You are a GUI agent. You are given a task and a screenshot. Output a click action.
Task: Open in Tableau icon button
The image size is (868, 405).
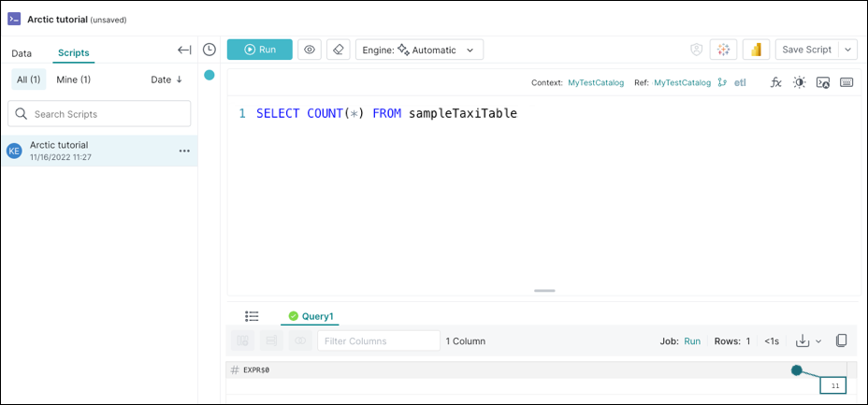723,50
